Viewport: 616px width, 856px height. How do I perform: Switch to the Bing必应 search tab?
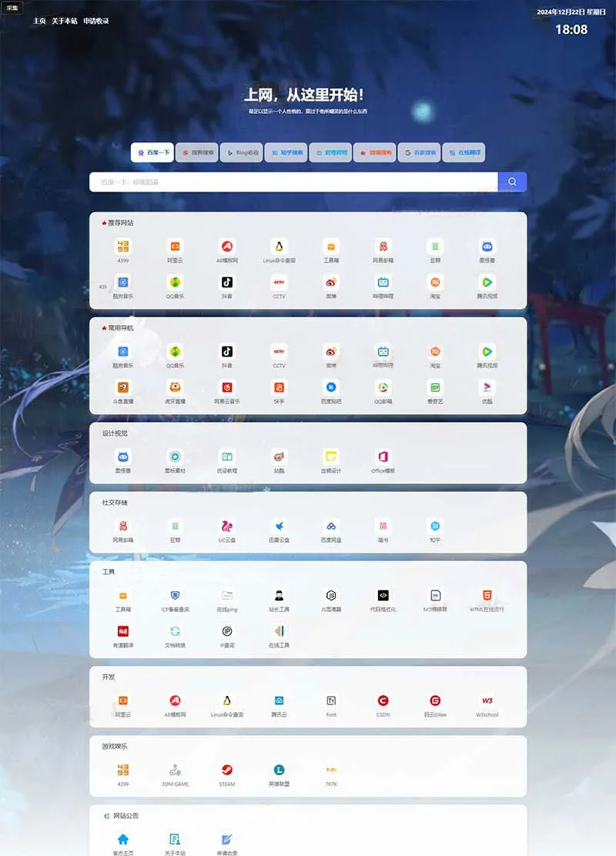point(242,152)
